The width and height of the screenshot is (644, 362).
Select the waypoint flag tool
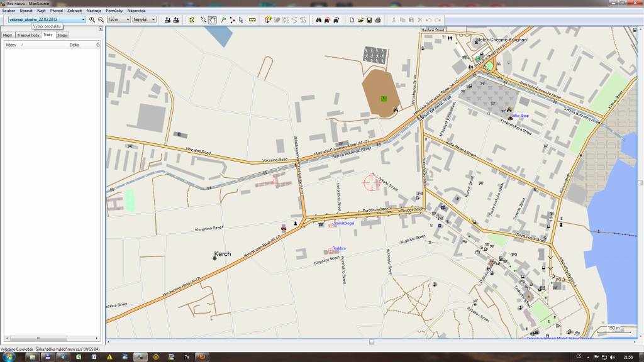tap(223, 20)
